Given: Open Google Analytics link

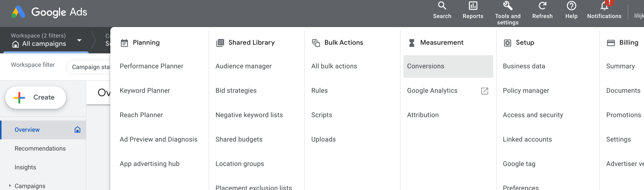Looking at the screenshot, I should click(432, 90).
